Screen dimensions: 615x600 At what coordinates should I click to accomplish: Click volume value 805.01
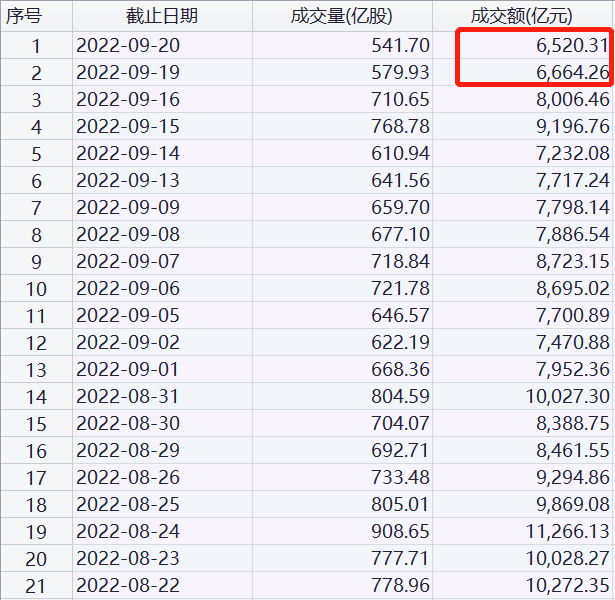point(400,504)
